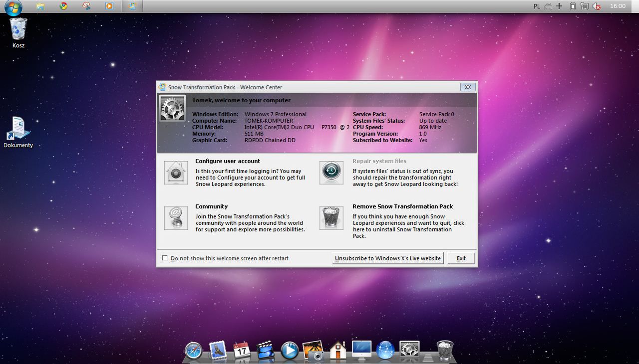639x364 pixels.
Task: Click the gear icon beside the welcome heading
Action: pos(172,108)
